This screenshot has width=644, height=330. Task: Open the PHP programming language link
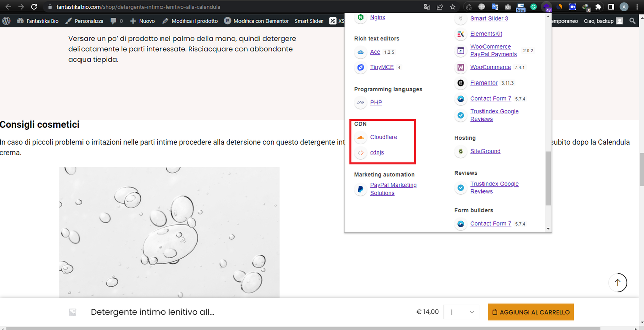pyautogui.click(x=376, y=102)
